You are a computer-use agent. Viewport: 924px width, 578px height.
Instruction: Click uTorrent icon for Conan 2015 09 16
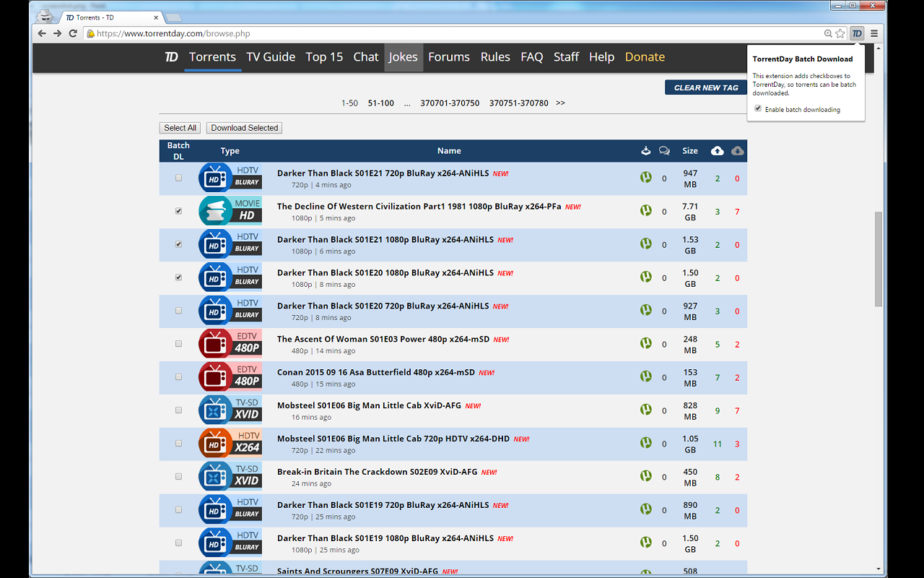(646, 376)
